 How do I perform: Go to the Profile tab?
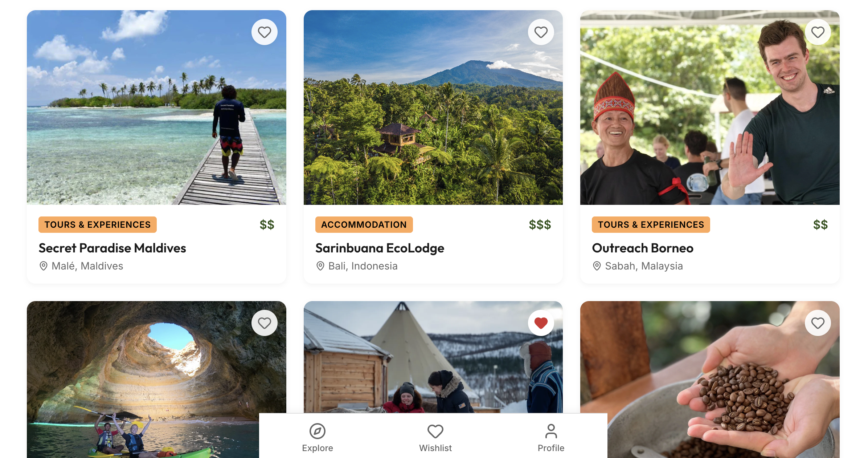551,438
